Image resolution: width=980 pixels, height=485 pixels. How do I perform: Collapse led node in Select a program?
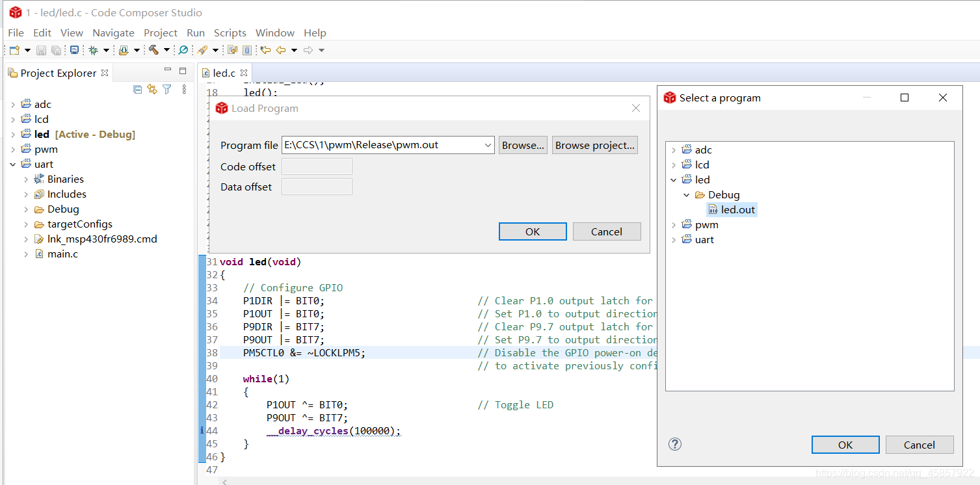point(674,179)
